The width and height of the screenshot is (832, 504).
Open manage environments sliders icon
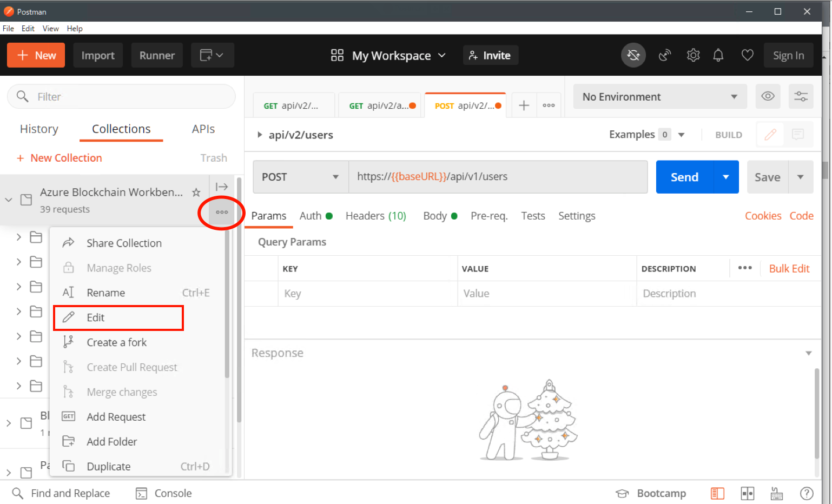[801, 96]
